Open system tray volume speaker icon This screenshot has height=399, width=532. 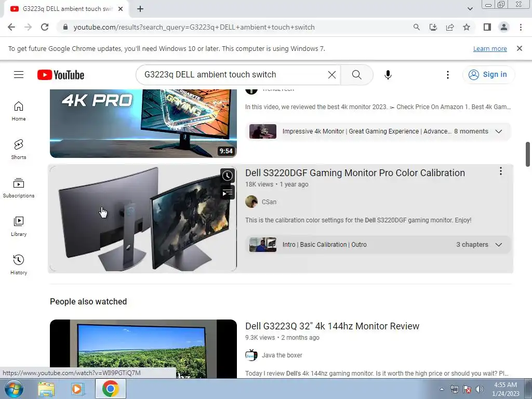point(480,389)
